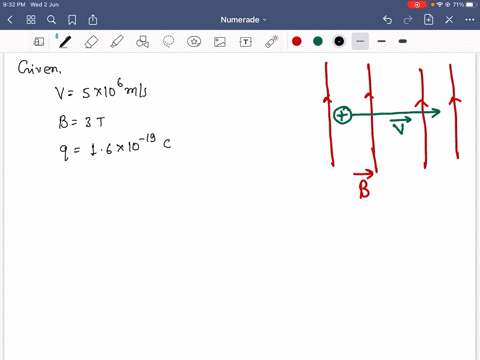
Task: Open the thumbnail grid view
Action: 31,20
